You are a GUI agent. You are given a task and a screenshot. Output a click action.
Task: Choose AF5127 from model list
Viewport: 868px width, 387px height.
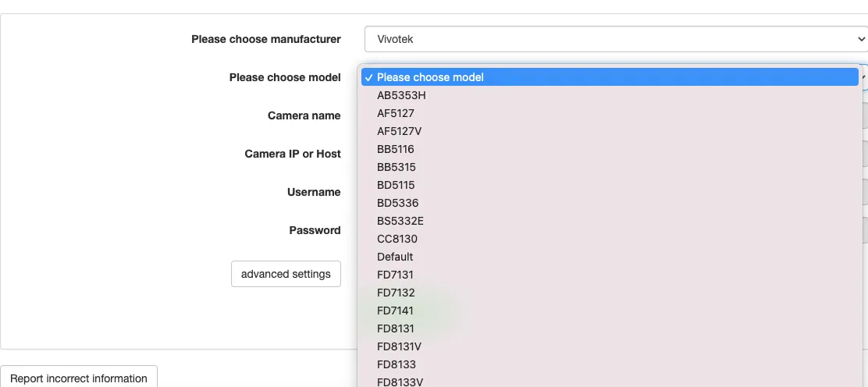[x=610, y=113]
